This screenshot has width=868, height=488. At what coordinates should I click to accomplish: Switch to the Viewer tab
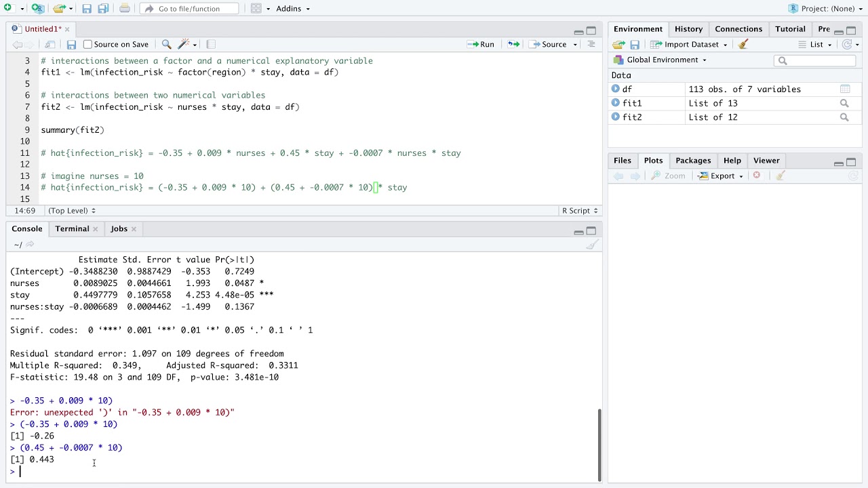point(766,161)
